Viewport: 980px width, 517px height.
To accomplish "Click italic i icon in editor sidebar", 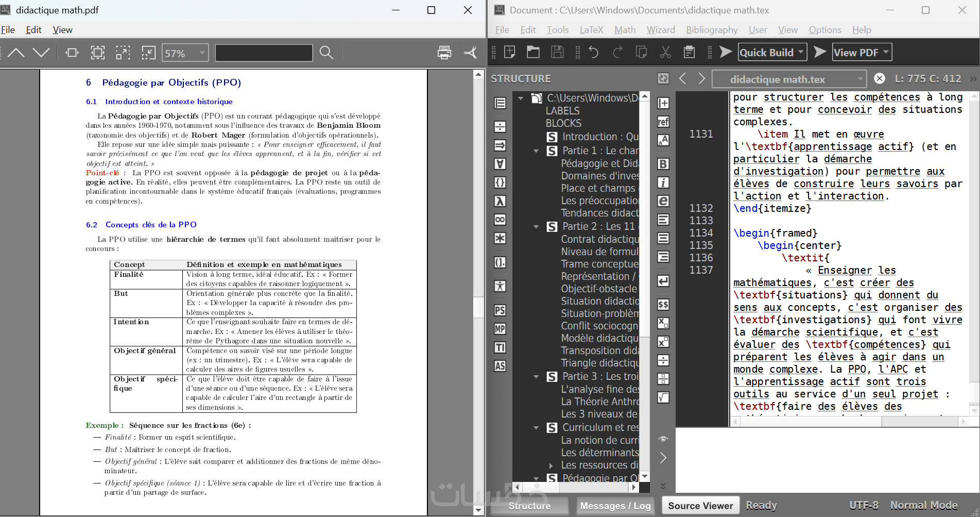I will pyautogui.click(x=663, y=182).
